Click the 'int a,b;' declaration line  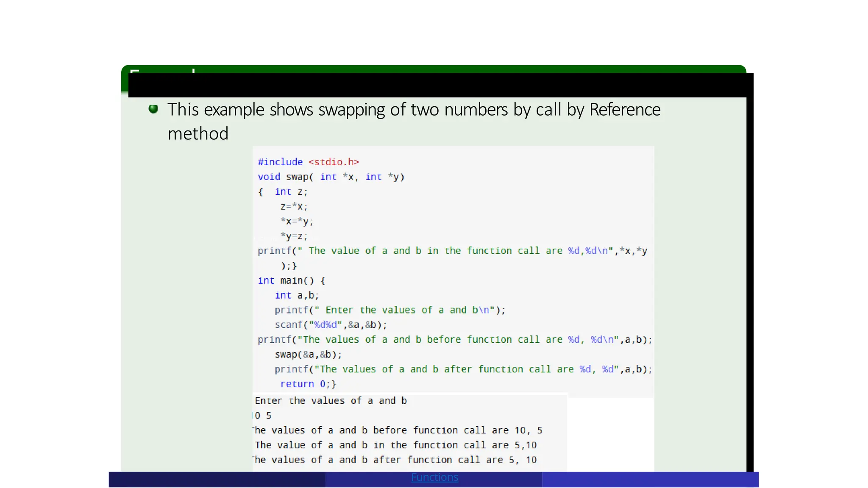pos(297,295)
